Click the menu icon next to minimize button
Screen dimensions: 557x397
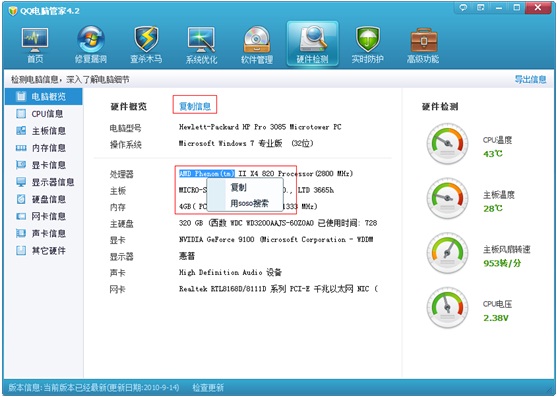coord(481,7)
